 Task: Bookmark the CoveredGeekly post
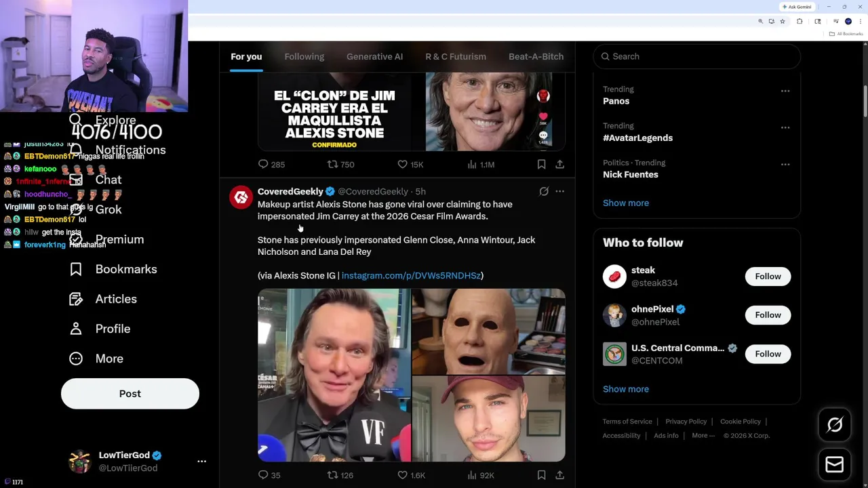[x=541, y=475]
